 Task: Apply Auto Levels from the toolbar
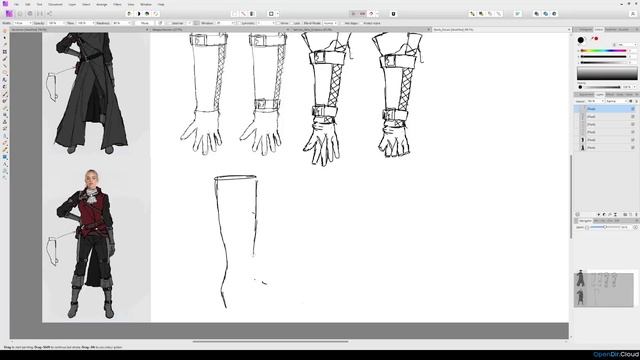coord(129,13)
